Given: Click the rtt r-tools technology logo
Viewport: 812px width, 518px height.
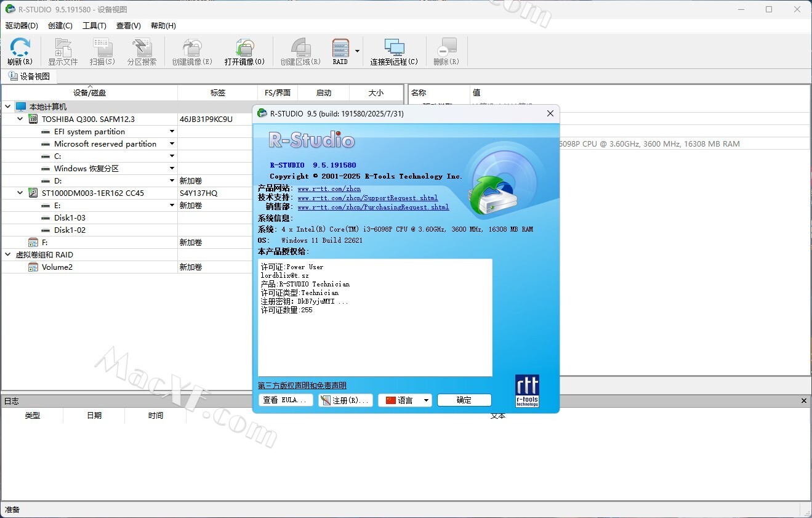Looking at the screenshot, I should tap(527, 391).
